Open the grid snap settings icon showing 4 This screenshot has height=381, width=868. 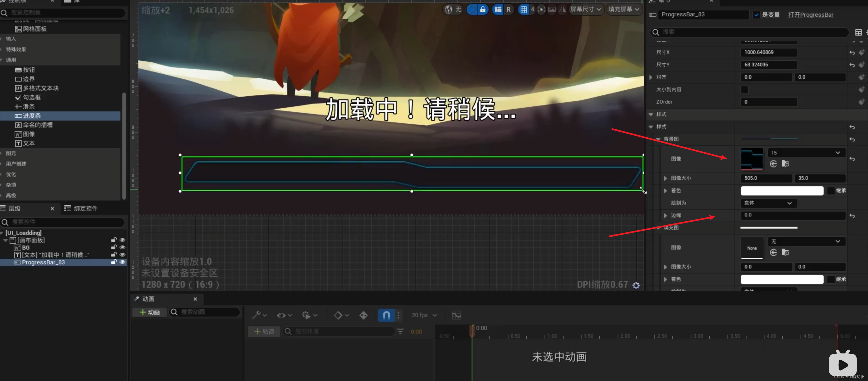click(525, 10)
